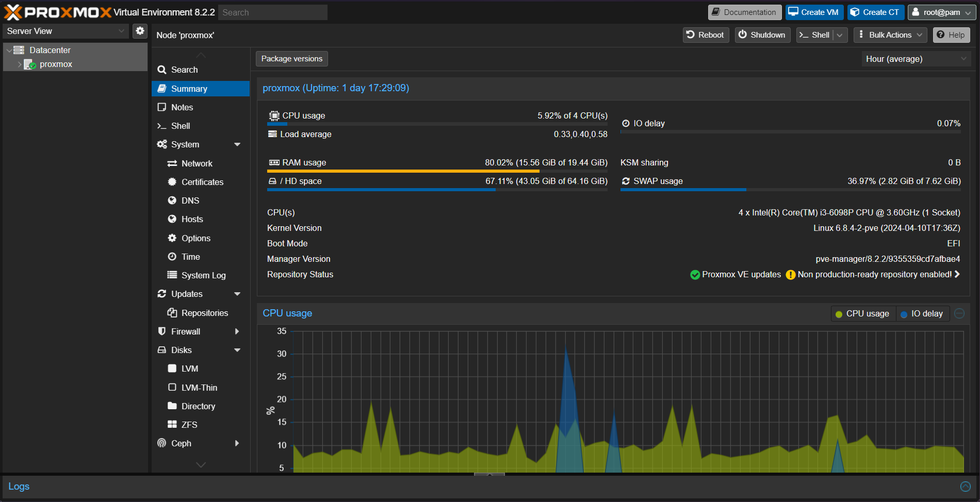This screenshot has height=502, width=980.
Task: Toggle CPU usage series in chart legend
Action: point(862,313)
